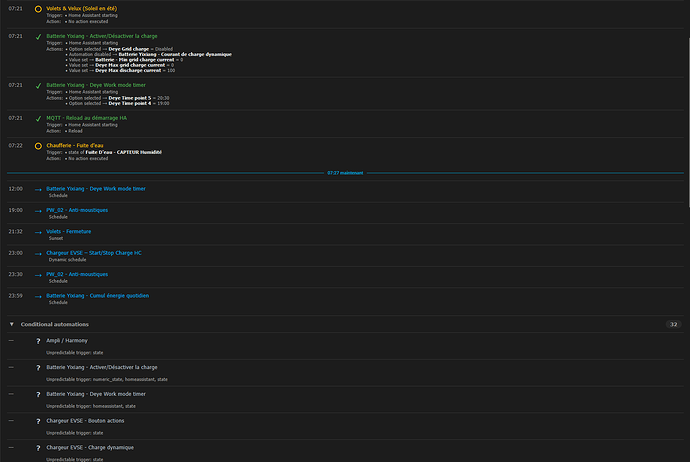Image resolution: width=690 pixels, height=462 pixels.
Task: Click Deye Time point 5 action
Action: point(130,98)
